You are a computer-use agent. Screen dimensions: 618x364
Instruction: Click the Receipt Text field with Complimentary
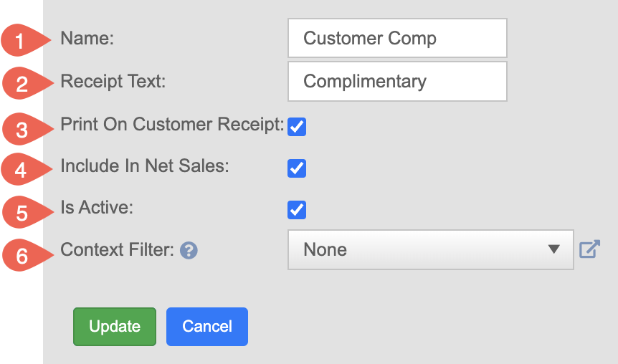click(x=397, y=81)
